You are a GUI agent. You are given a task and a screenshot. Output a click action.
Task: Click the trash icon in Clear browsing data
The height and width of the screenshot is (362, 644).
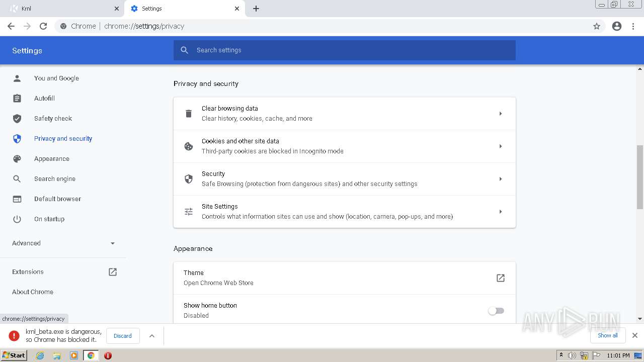pyautogui.click(x=189, y=114)
